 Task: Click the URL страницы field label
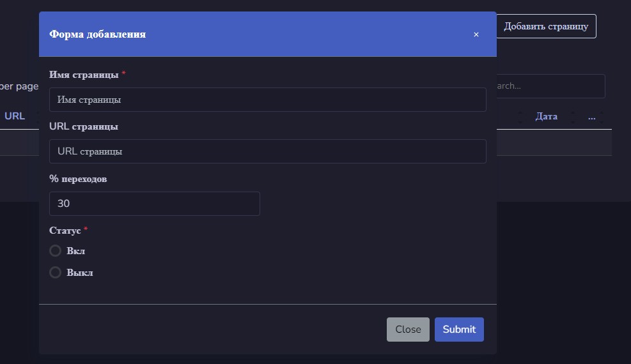pos(84,126)
